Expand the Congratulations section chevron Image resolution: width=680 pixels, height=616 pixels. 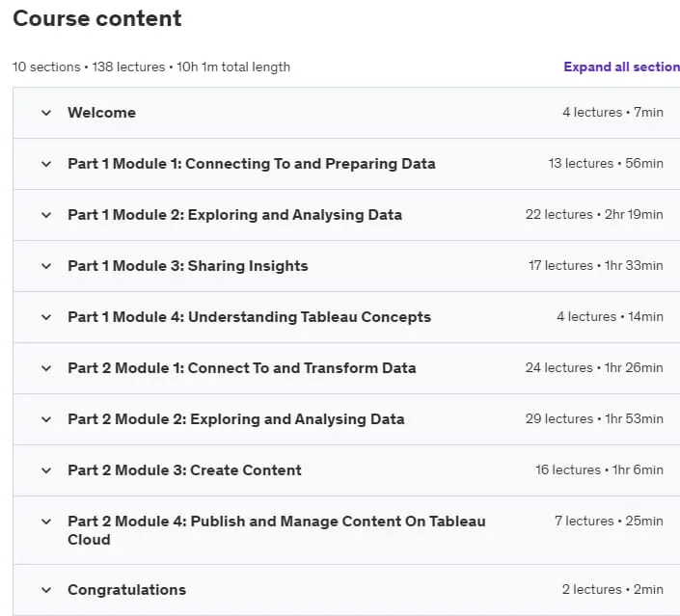pos(46,590)
